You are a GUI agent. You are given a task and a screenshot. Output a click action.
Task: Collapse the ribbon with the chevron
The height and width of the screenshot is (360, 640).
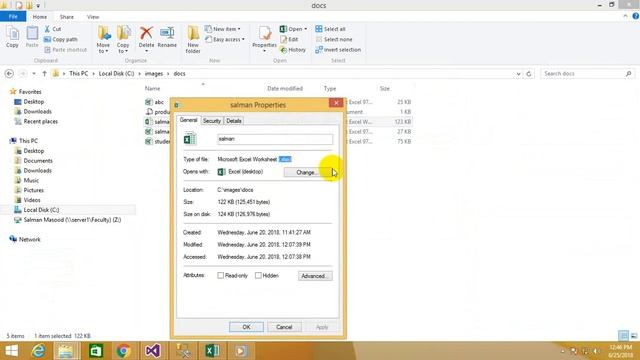tap(625, 16)
